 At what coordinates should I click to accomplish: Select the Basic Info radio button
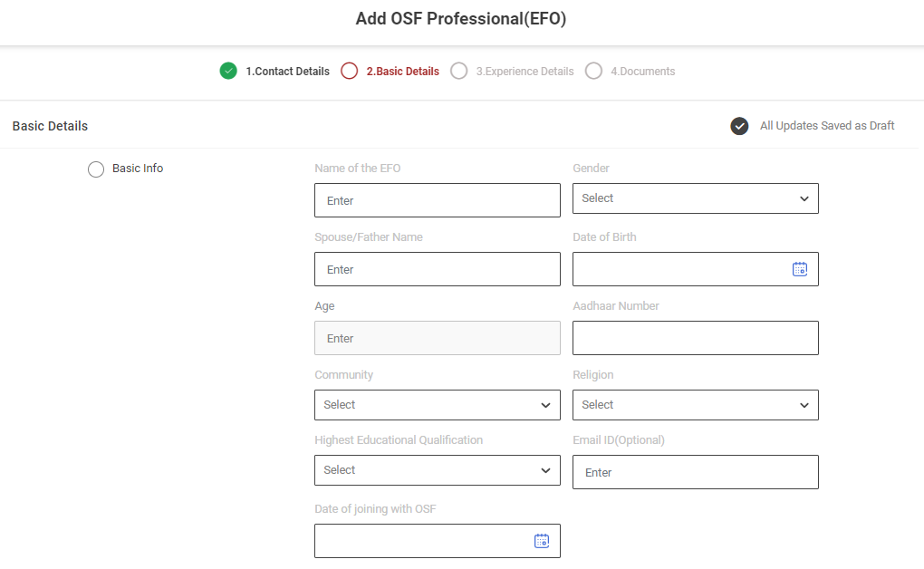pyautogui.click(x=96, y=169)
